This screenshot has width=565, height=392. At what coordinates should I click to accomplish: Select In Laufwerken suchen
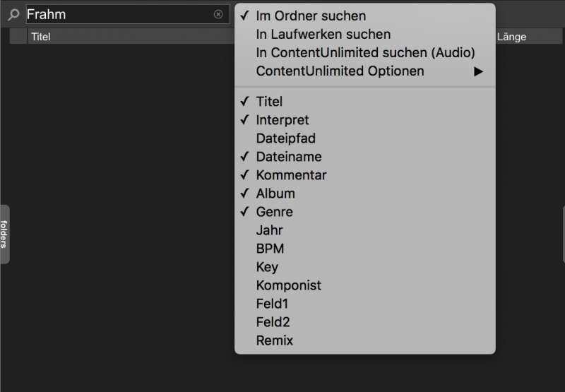coord(364,34)
